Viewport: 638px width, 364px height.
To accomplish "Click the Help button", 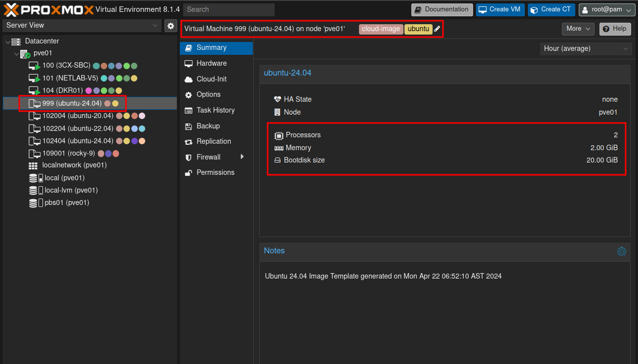I will (615, 29).
